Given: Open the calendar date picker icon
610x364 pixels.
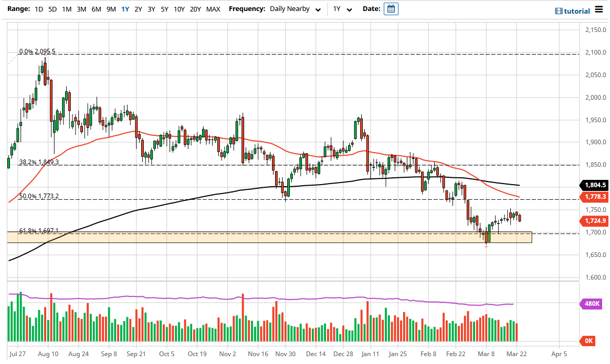Looking at the screenshot, I should [x=391, y=9].
